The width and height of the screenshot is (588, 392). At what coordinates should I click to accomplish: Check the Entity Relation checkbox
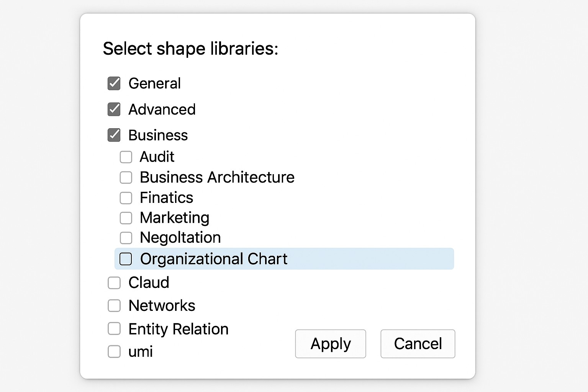(x=114, y=328)
